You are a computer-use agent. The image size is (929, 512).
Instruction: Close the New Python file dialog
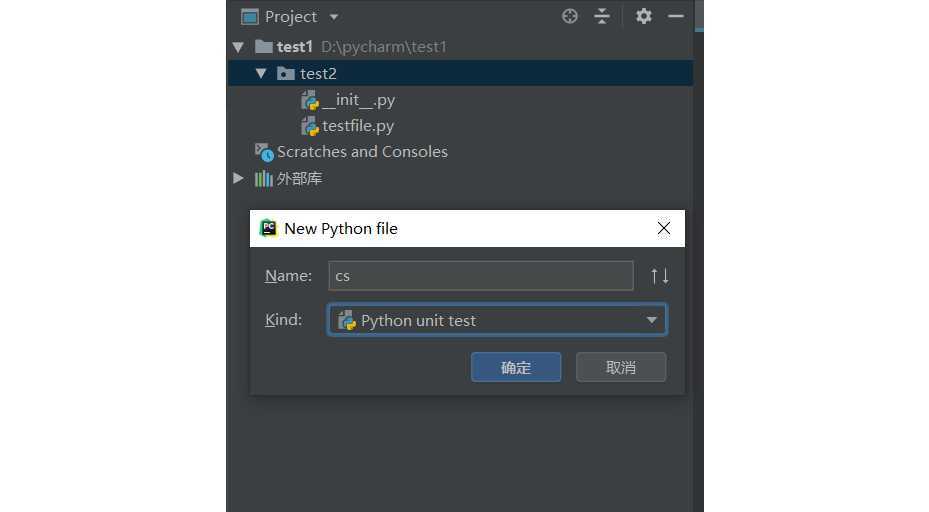click(664, 228)
